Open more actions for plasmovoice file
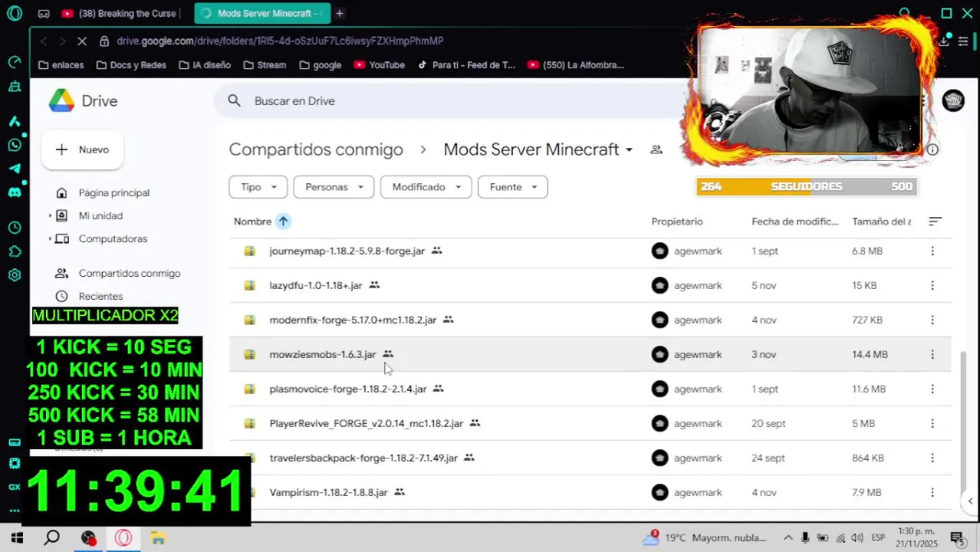Screen dimensions: 980x552 [x=932, y=389]
